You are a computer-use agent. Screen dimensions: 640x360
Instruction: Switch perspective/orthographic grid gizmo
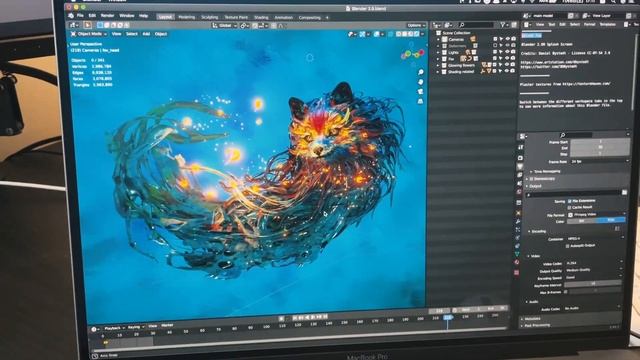click(420, 101)
